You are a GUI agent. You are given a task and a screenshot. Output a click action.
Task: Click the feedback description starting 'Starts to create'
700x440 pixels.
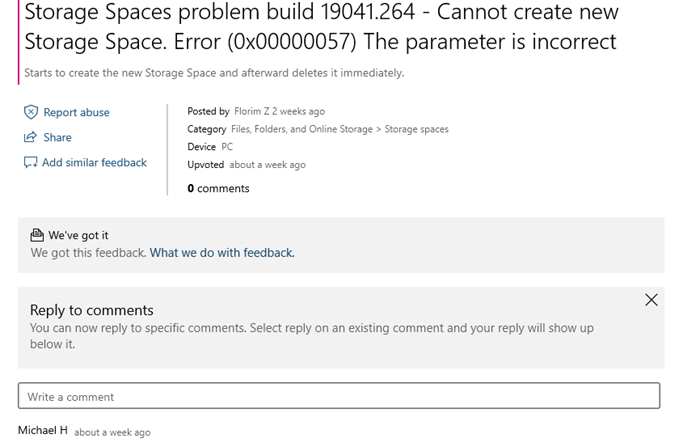(214, 73)
